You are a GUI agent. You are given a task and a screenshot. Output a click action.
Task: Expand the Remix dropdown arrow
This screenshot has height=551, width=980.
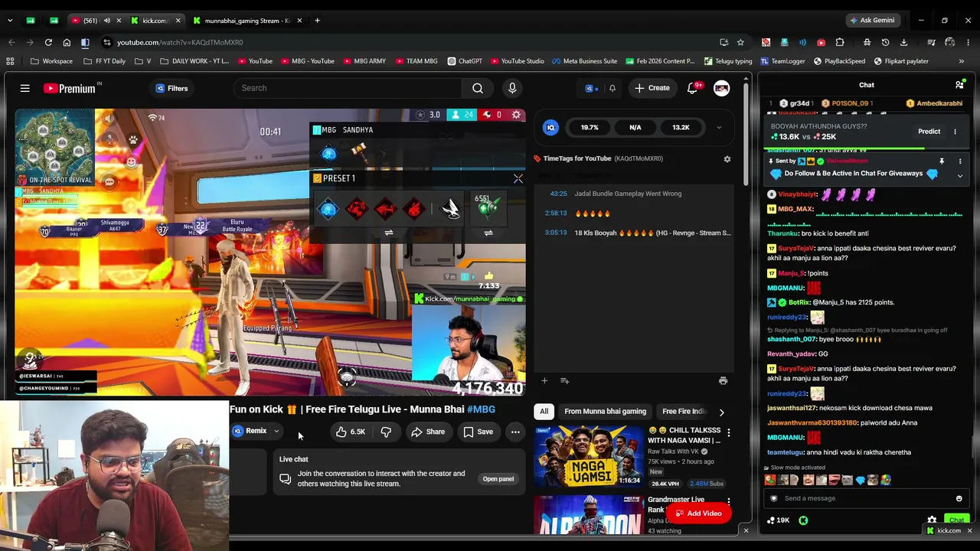(x=276, y=431)
